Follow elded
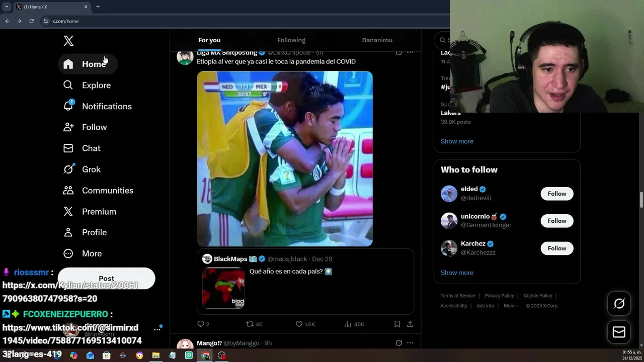644x362 pixels. tap(557, 194)
